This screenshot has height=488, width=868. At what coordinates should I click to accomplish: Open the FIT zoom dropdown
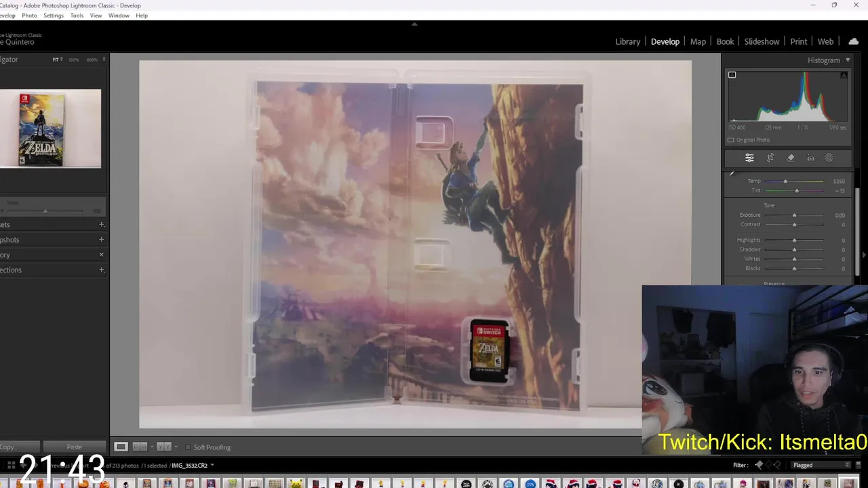[58, 60]
